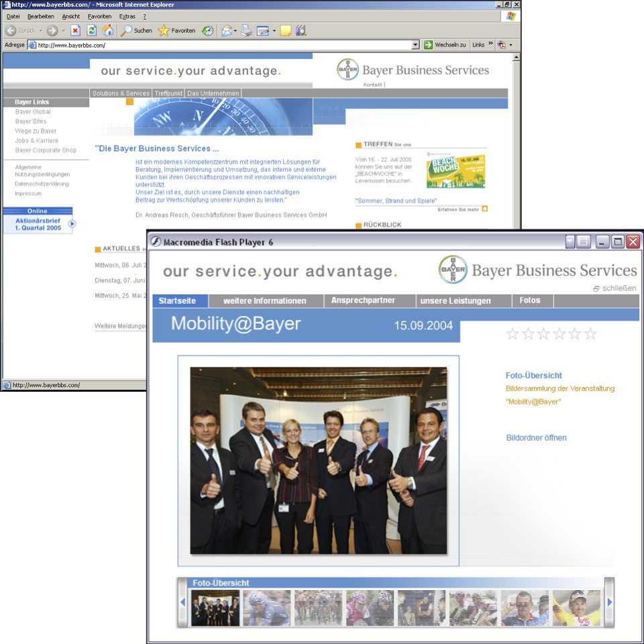Screen dimensions: 644x644
Task: Click the yellow note discussion icon
Action: (286, 30)
